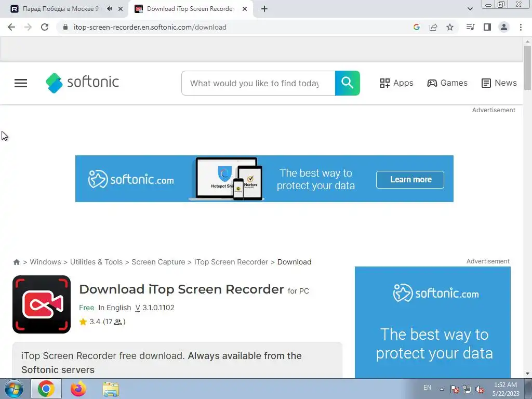Open the Apps section

[396, 83]
